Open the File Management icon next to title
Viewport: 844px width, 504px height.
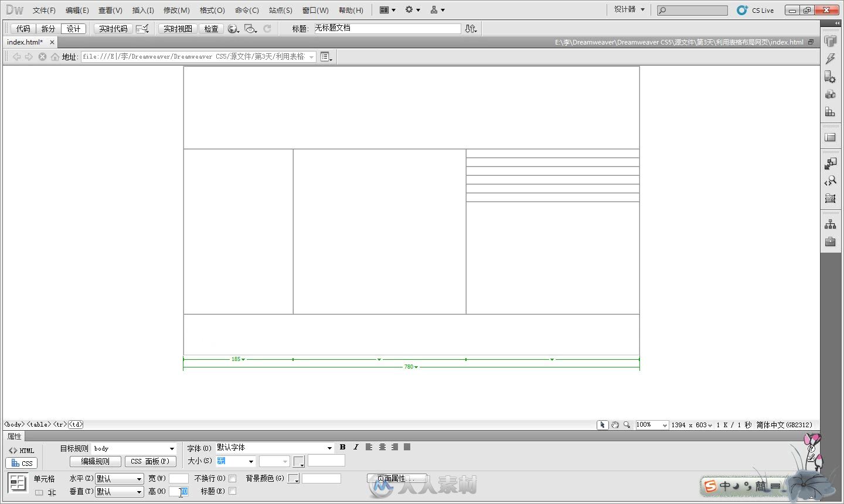(471, 29)
